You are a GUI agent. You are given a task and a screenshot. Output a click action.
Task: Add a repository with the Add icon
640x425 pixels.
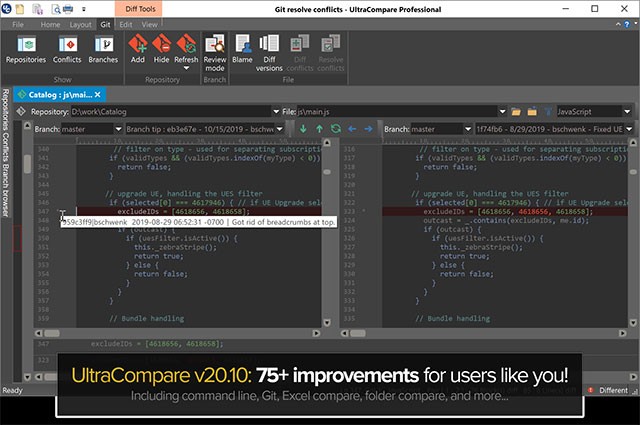pyautogui.click(x=138, y=50)
